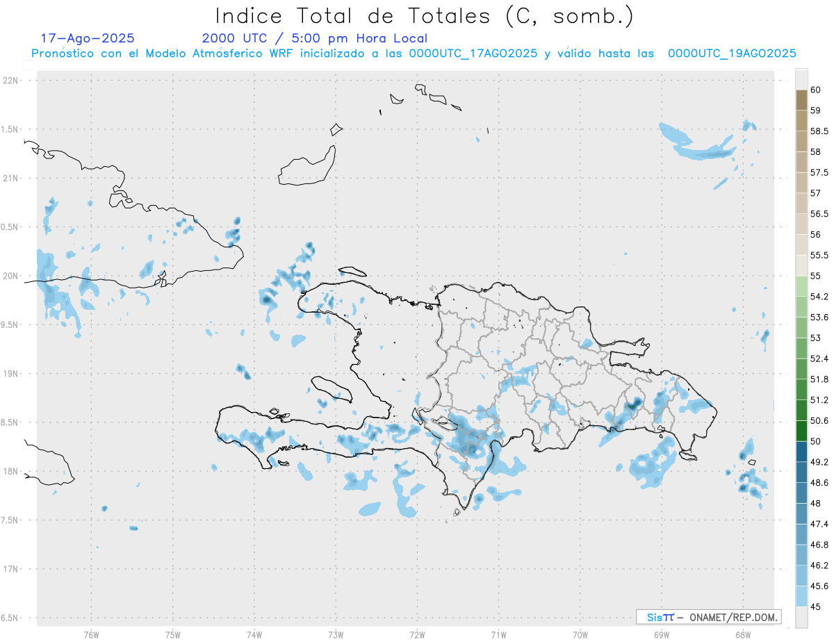This screenshot has width=834, height=644.
Task: Click the colorbar value 56.5
Action: click(x=819, y=214)
